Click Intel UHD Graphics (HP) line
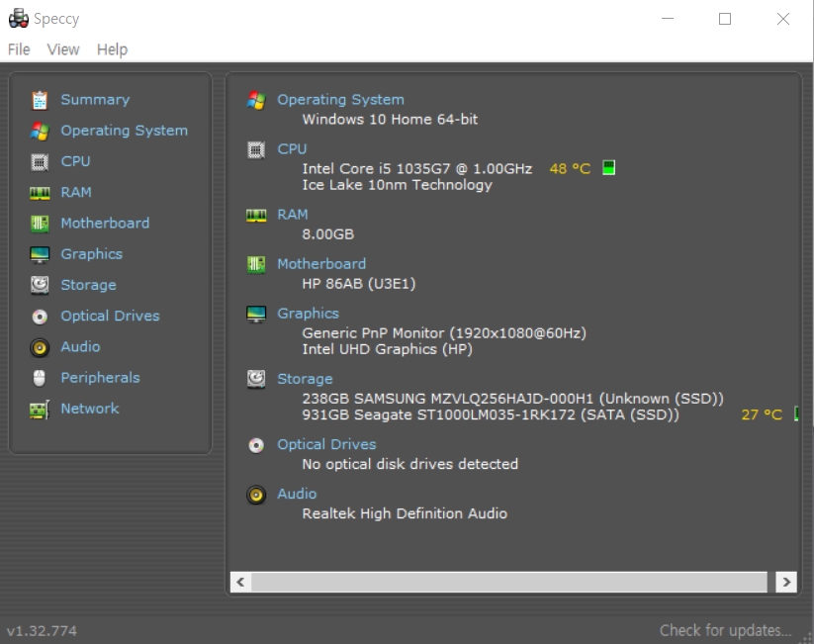The height and width of the screenshot is (644, 814). (x=388, y=349)
